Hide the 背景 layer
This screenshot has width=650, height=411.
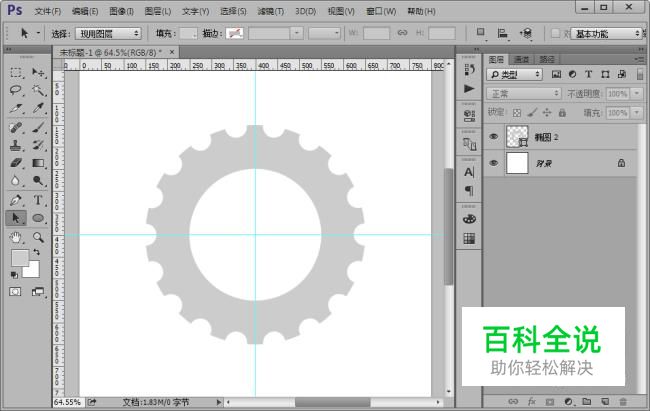(493, 163)
